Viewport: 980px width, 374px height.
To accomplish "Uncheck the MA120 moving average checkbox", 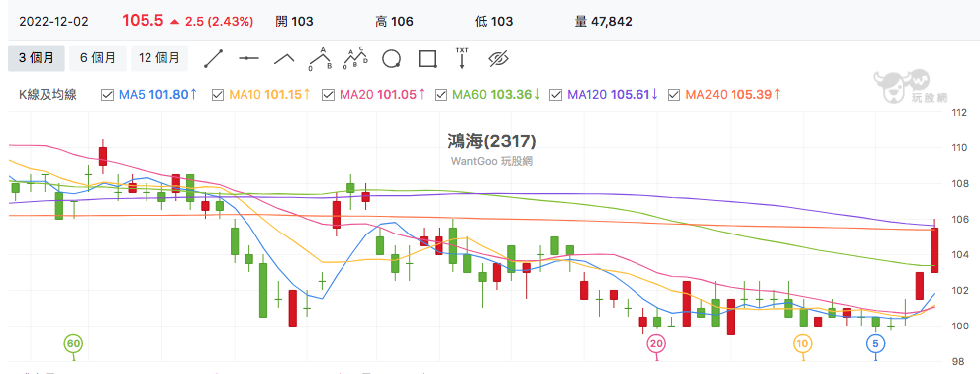I will pos(555,95).
